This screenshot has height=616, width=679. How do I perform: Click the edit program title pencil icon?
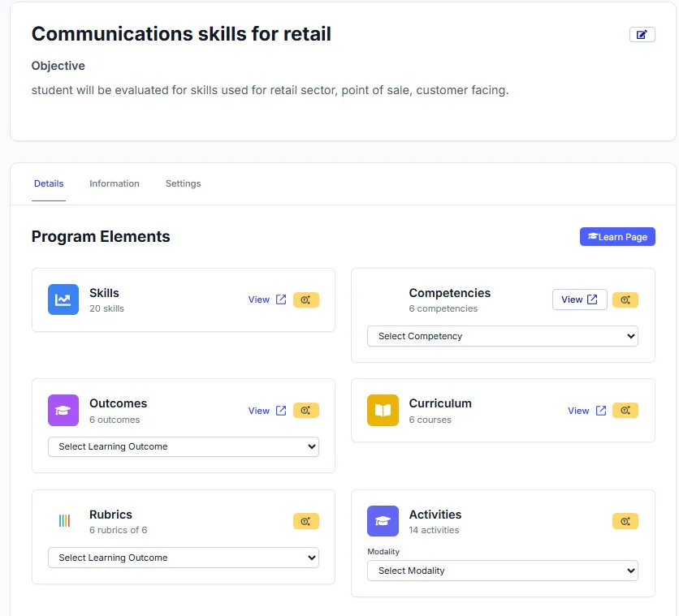pos(642,35)
